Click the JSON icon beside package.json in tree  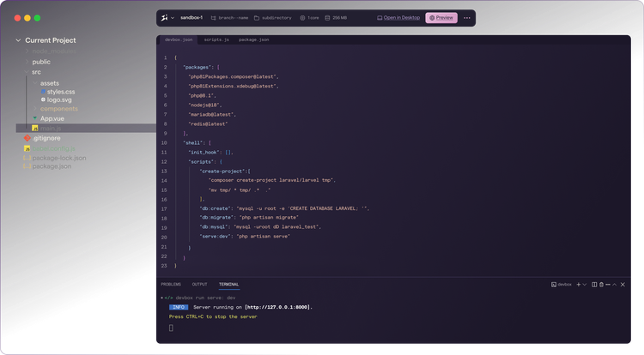pyautogui.click(x=27, y=166)
